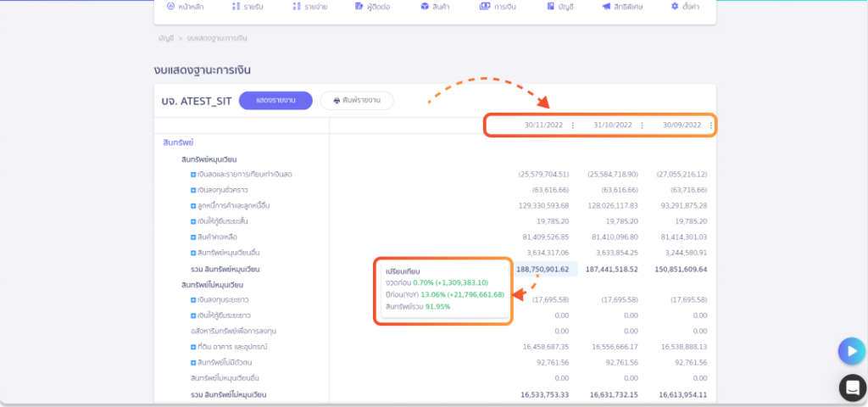Click the total value 187,441,518.52
This screenshot has height=407, width=868.
coord(612,270)
